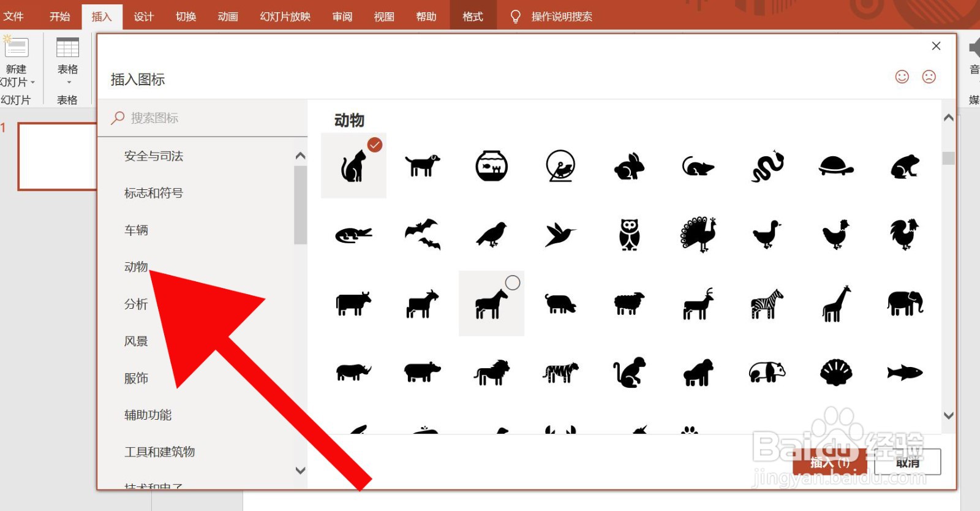Click category list scroll-down arrow
The height and width of the screenshot is (511, 980).
(x=300, y=471)
